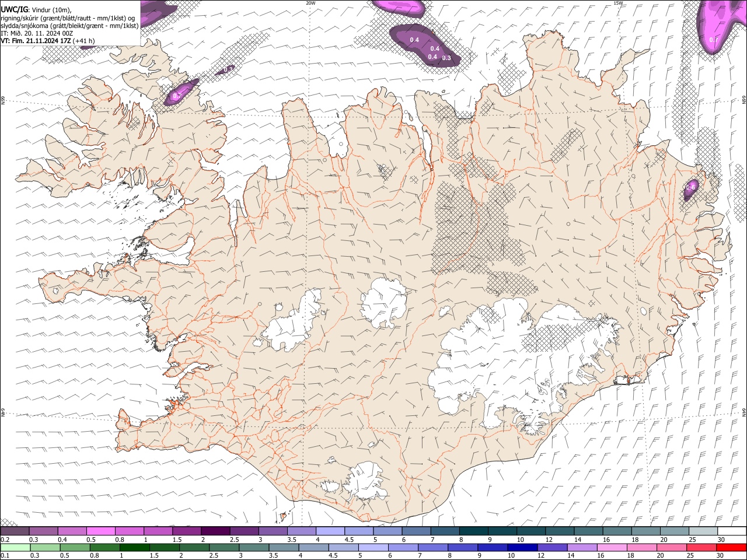This screenshot has width=747, height=560.
Task: Click the purple snow blob over the Westfjords
Action: point(180,93)
